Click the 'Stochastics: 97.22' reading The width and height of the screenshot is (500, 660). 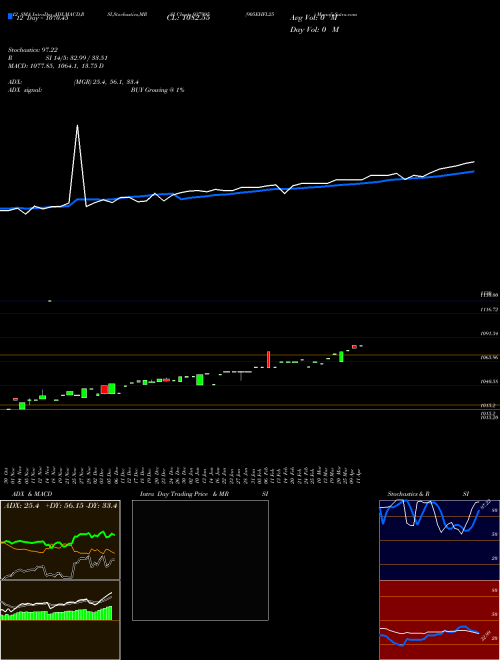(x=32, y=50)
